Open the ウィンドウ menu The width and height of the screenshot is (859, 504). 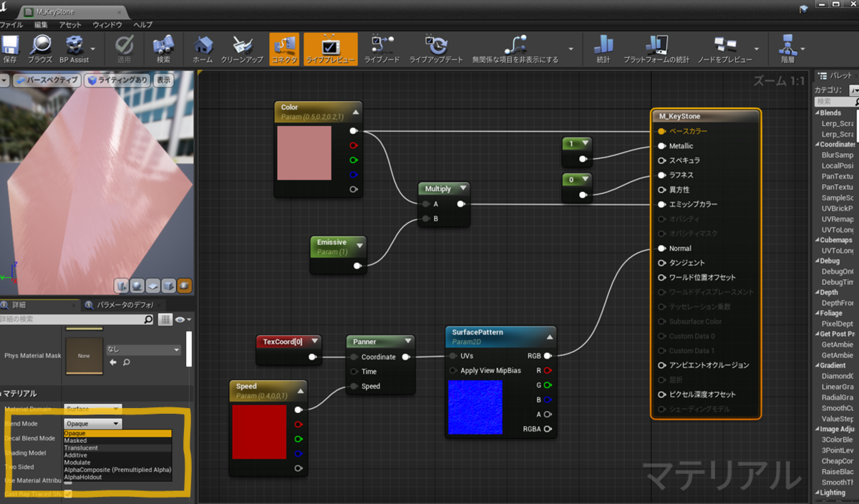109,24
